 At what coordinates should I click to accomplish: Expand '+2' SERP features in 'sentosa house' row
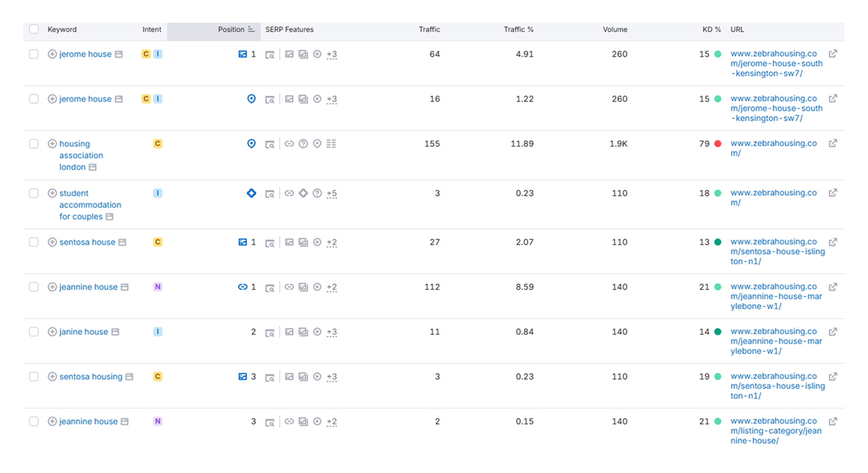click(331, 242)
